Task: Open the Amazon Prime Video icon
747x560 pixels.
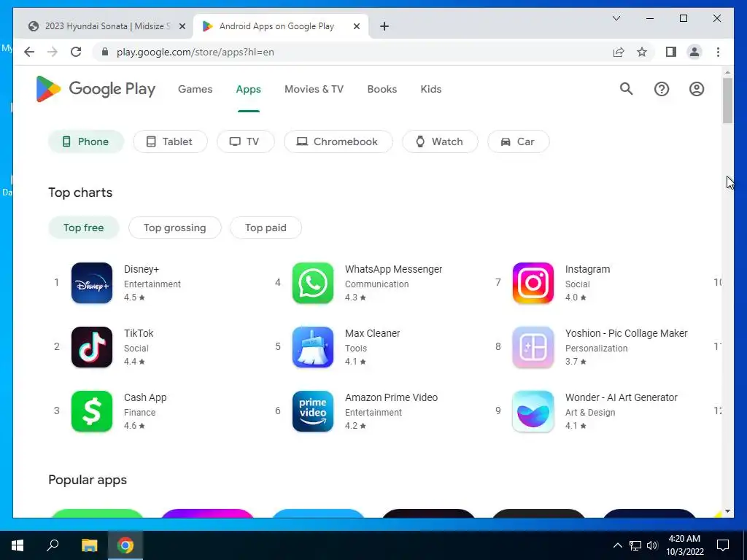Action: click(313, 411)
